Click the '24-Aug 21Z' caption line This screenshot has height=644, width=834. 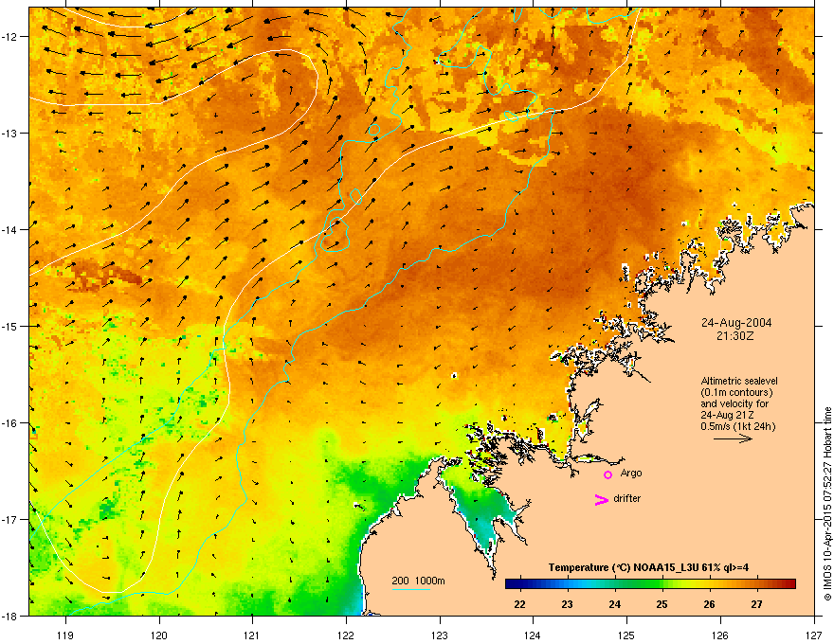(x=727, y=415)
